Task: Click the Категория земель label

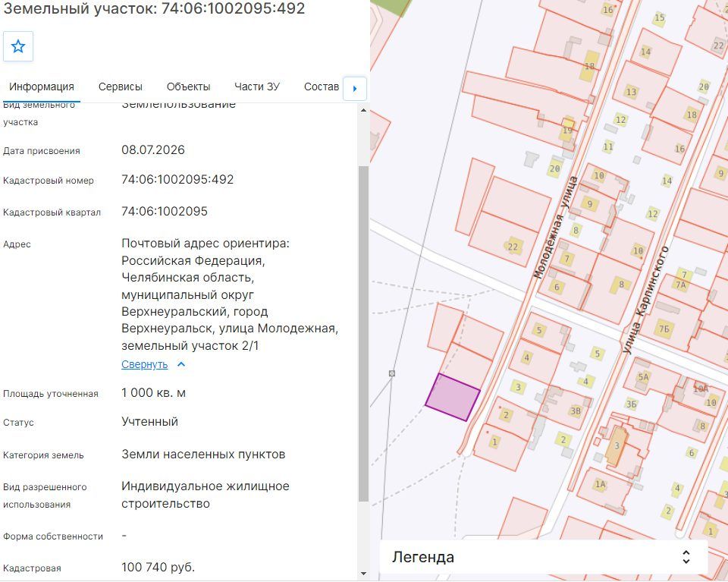Action: 43,455
